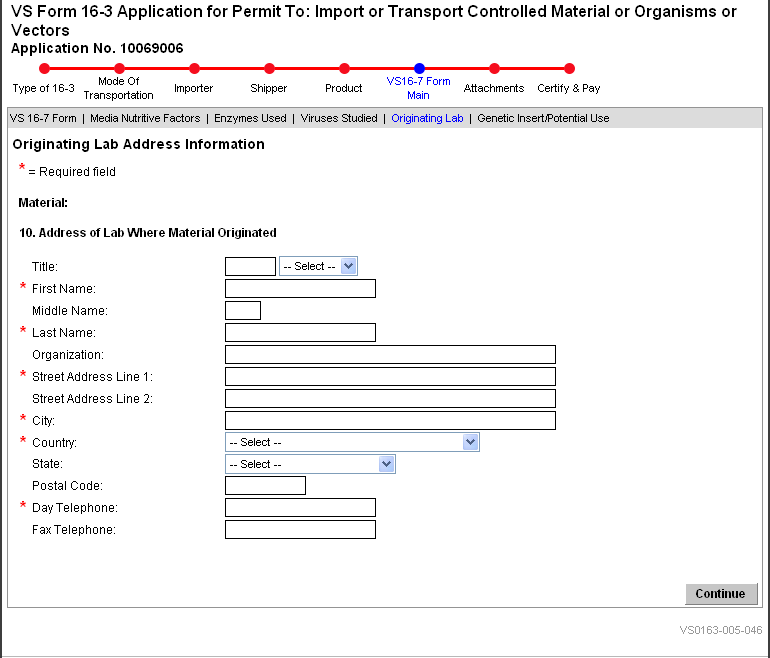Switch to Media Nutritive Factors tab
Viewport: 770px width, 658px height.
coord(145,118)
